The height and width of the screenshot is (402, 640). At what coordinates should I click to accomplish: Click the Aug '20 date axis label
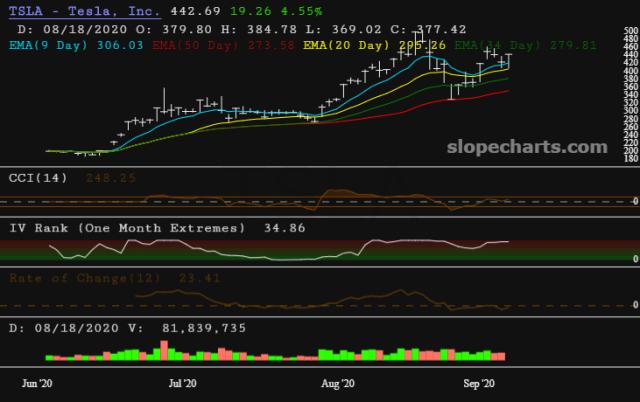(338, 383)
